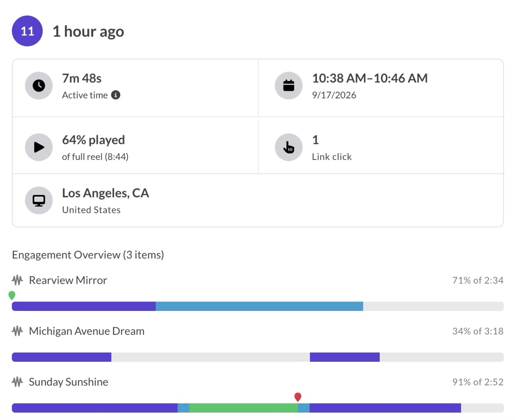Select the 'Sunday Sunshine' track title
Viewport: 515px width, 420px height.
pos(68,382)
